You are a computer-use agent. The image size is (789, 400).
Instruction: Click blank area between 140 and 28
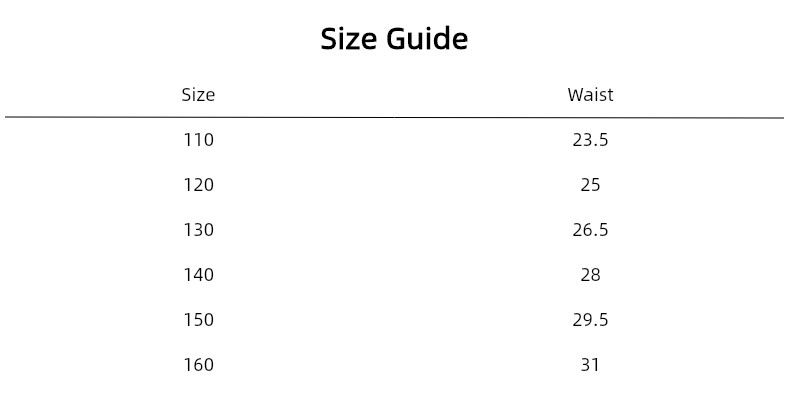point(394,275)
